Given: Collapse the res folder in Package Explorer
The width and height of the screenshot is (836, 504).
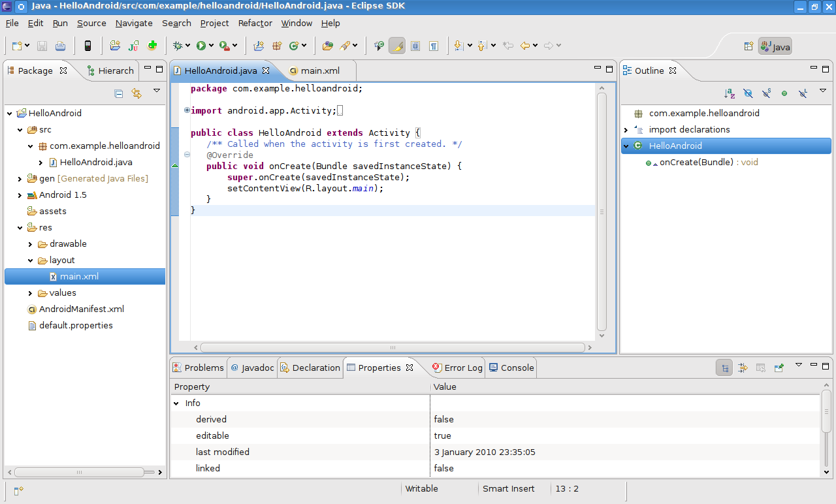Looking at the screenshot, I should (x=20, y=227).
